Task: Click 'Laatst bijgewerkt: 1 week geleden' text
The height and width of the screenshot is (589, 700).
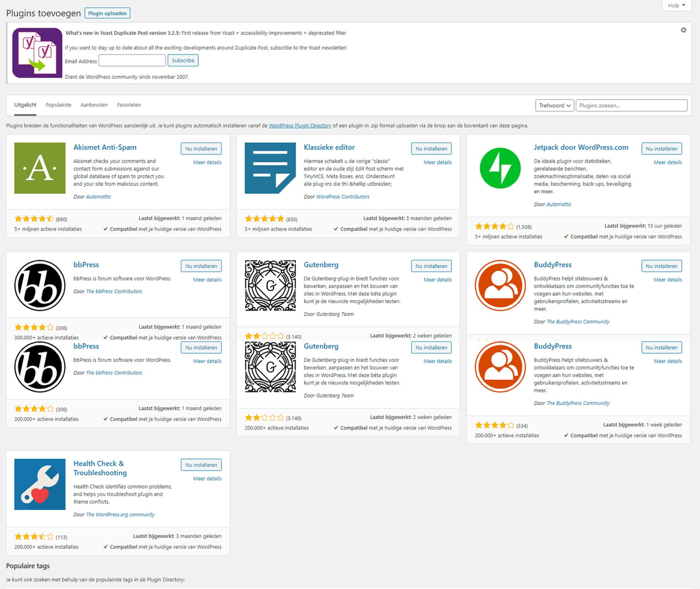Action: pyautogui.click(x=642, y=425)
